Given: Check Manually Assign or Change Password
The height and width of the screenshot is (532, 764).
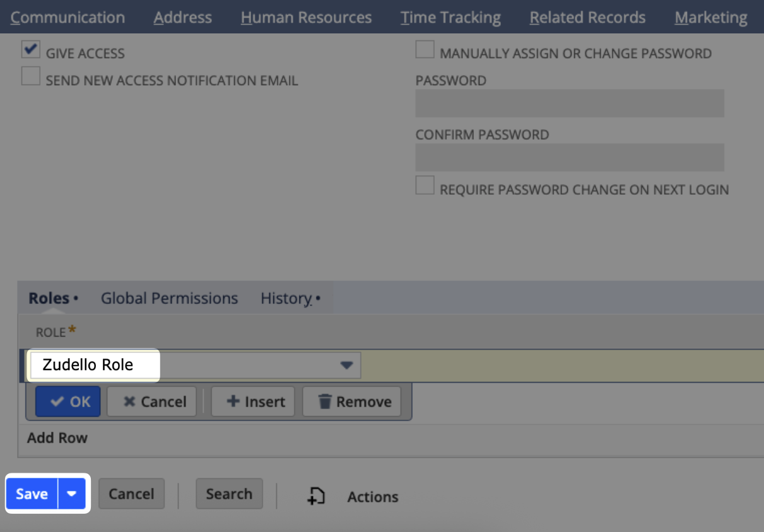Looking at the screenshot, I should (425, 50).
